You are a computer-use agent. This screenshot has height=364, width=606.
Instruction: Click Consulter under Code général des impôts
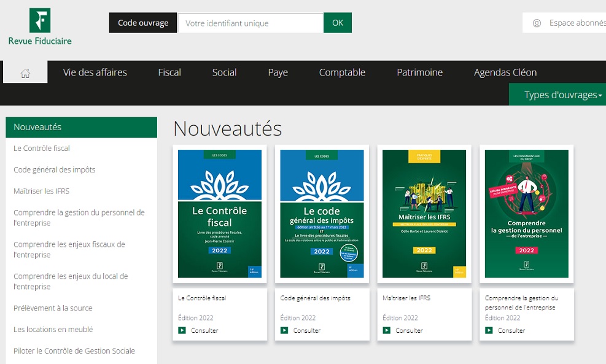point(307,330)
